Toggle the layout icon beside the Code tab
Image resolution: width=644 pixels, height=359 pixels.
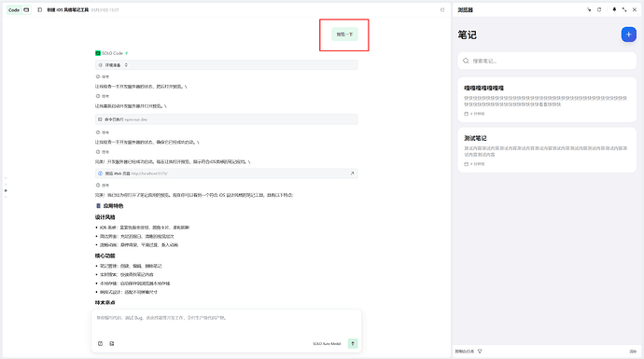(26, 10)
